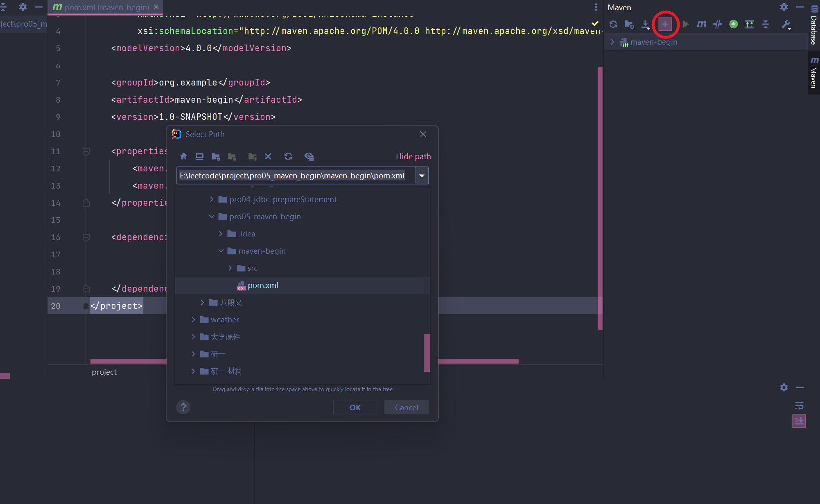The width and height of the screenshot is (820, 504).
Task: Expand src folder
Action: point(230,268)
